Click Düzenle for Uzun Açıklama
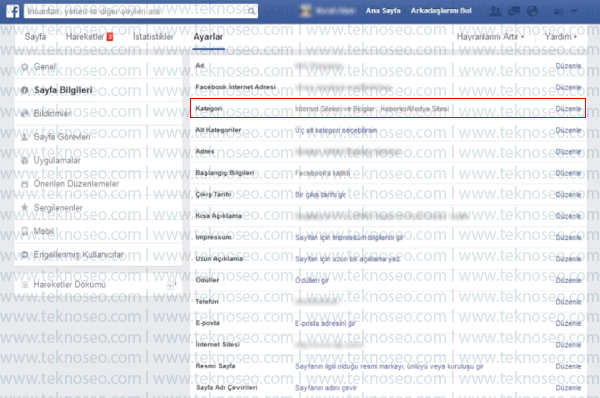The height and width of the screenshot is (398, 600). coord(568,259)
